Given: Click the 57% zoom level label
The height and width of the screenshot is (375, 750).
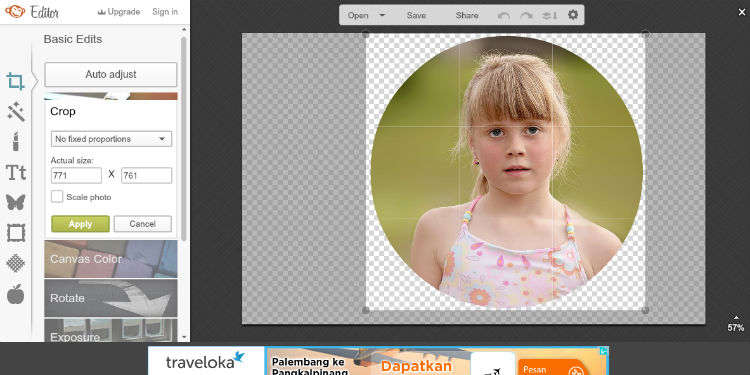Looking at the screenshot, I should [x=736, y=328].
